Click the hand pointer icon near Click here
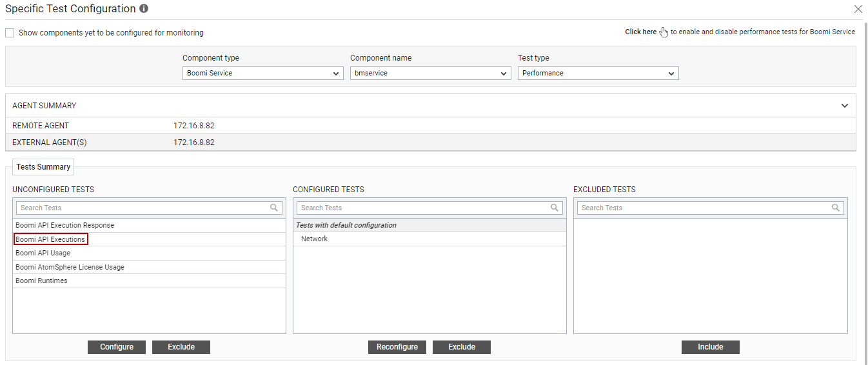 (664, 32)
